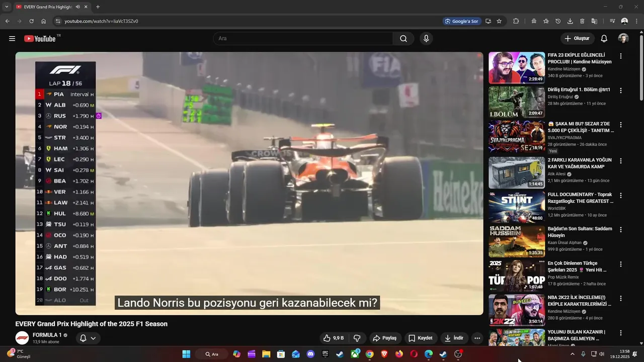Like the video with thumbs-up 9,9 B
Image resolution: width=644 pixels, height=362 pixels.
coord(334,338)
